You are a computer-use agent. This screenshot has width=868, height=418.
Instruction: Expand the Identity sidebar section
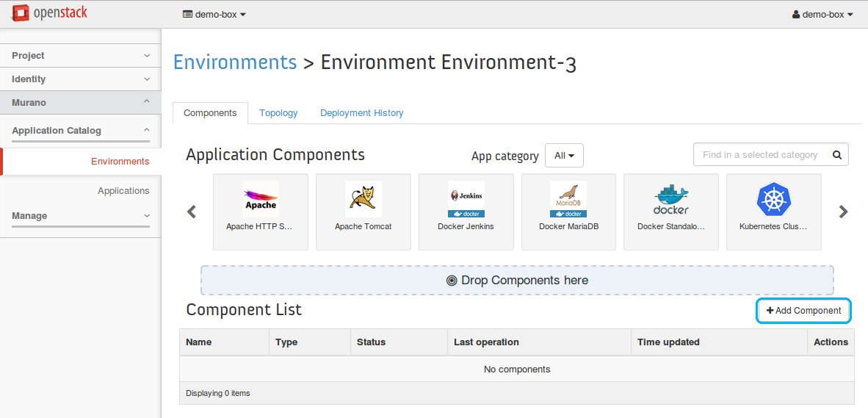pyautogui.click(x=81, y=79)
